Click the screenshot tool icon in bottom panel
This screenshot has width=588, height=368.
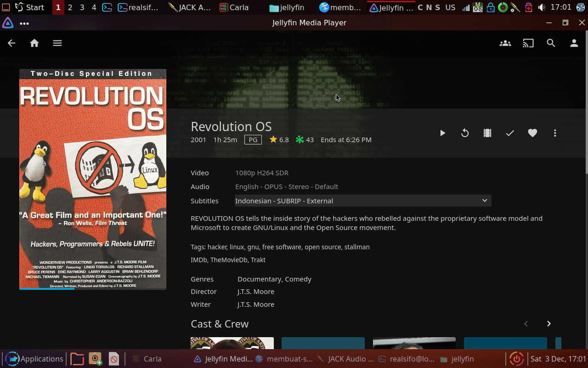[96, 359]
